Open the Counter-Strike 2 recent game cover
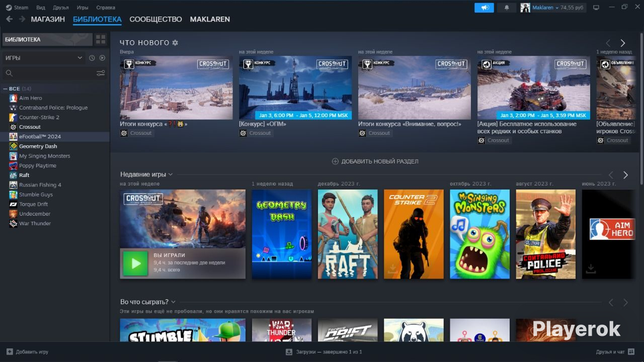 [x=414, y=234]
